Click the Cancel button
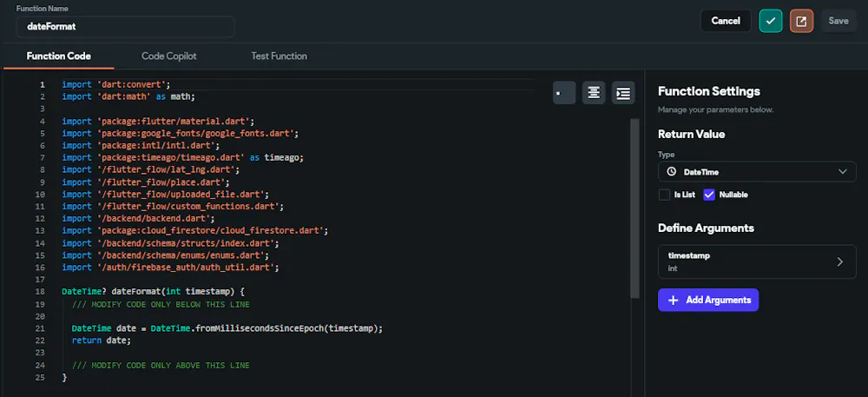The image size is (868, 397). click(x=726, y=21)
